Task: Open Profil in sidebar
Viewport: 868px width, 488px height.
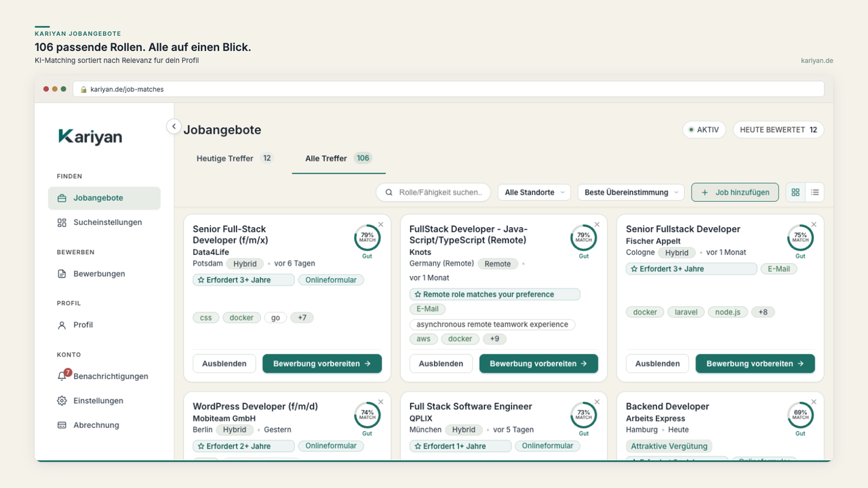Action: coord(104,325)
